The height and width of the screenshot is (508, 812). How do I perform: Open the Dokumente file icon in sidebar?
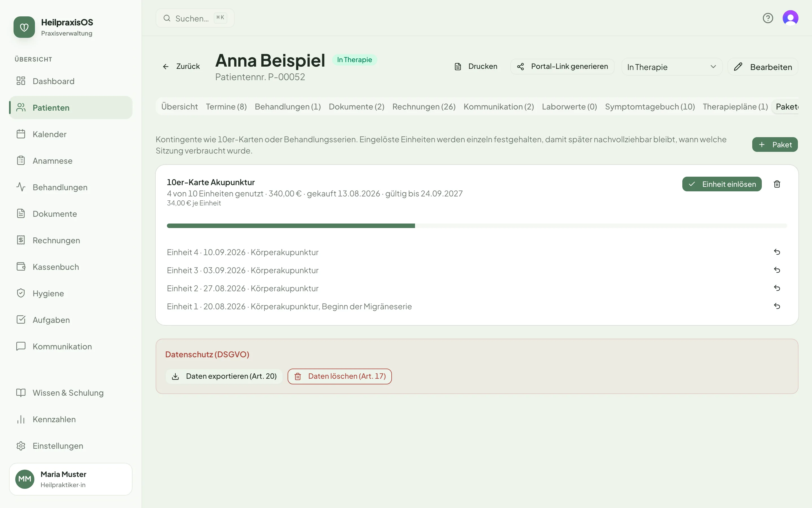(x=21, y=214)
